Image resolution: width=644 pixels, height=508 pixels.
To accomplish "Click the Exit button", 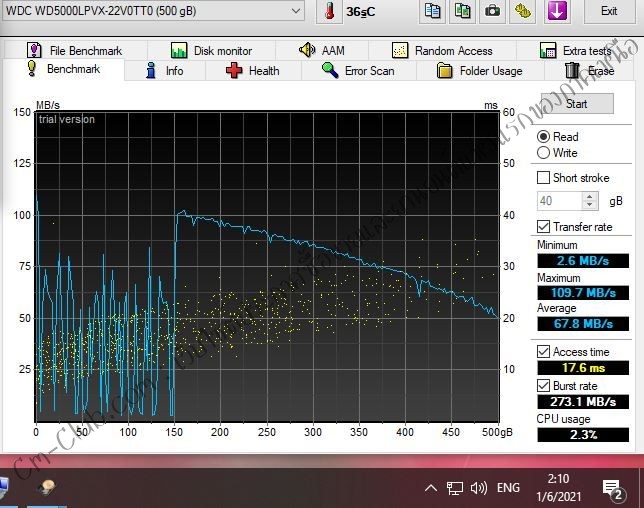I will [609, 11].
